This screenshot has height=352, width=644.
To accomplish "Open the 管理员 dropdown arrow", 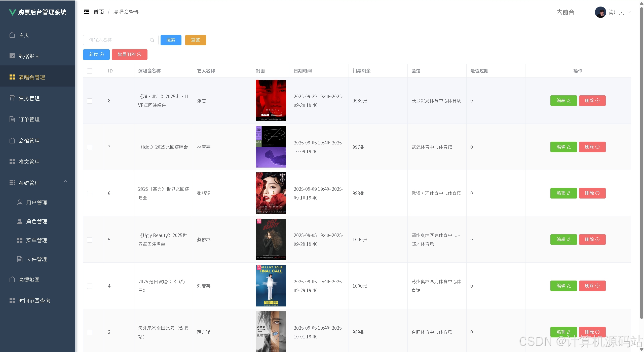I will tap(628, 12).
